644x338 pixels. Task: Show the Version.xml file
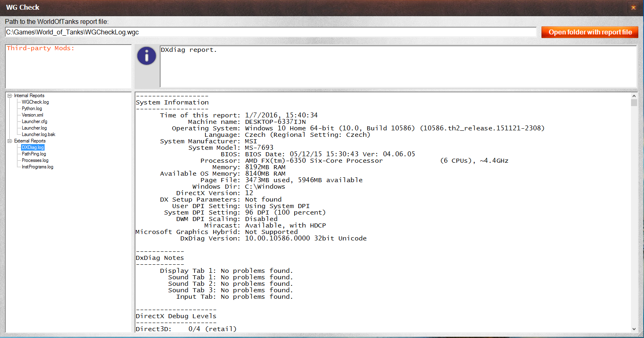click(x=32, y=115)
